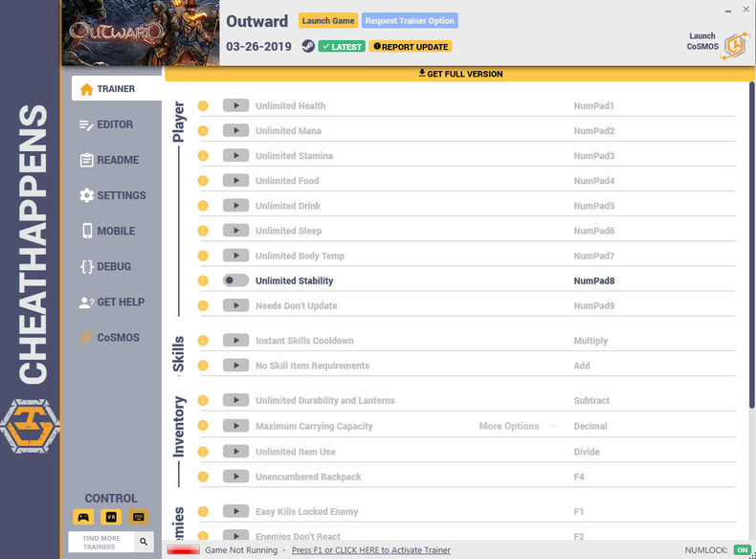
Task: Click the info icon beside Easy Kills Locked Enemy
Action: 203,511
